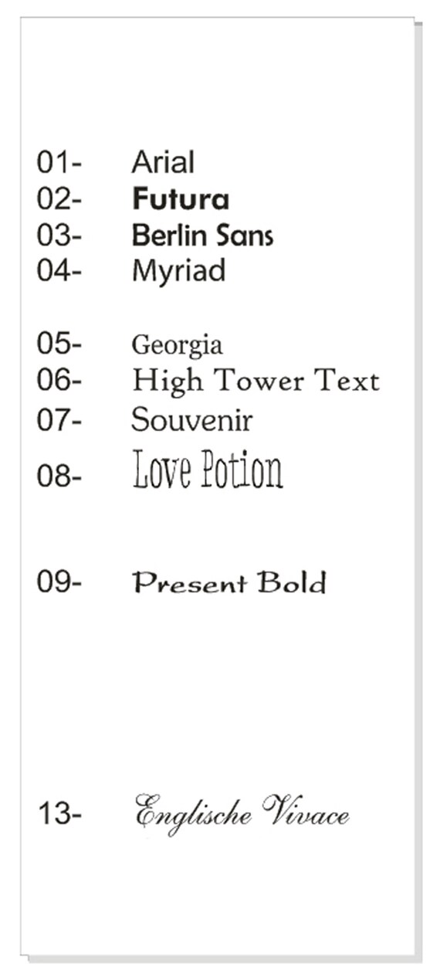Viewport: 440px width, 980px height.
Task: Click the number label 06-
Action: [x=59, y=381]
